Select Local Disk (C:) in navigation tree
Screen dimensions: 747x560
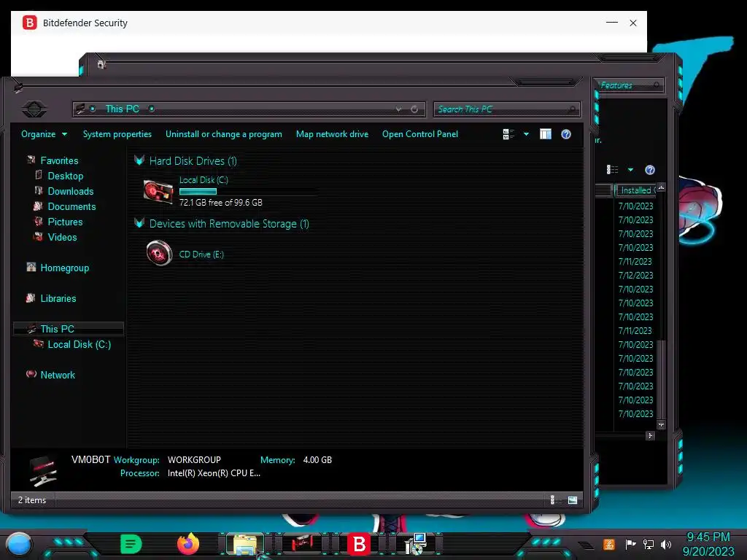coord(79,344)
